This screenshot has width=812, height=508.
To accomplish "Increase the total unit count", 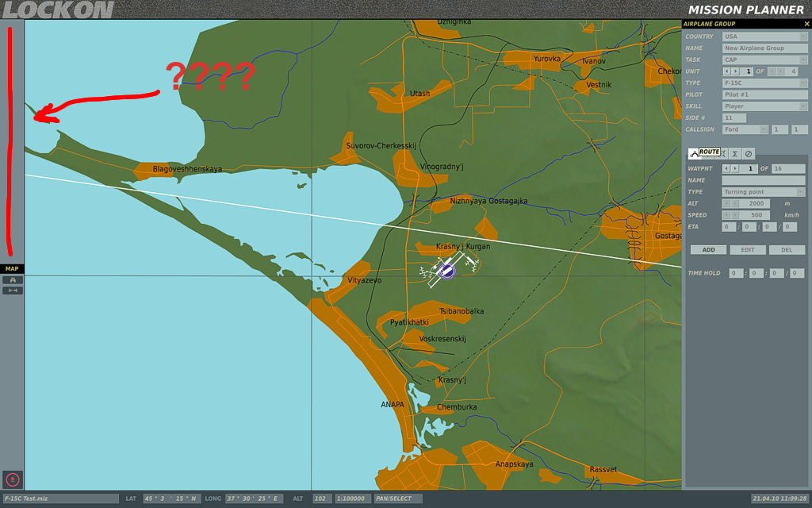I will point(780,71).
